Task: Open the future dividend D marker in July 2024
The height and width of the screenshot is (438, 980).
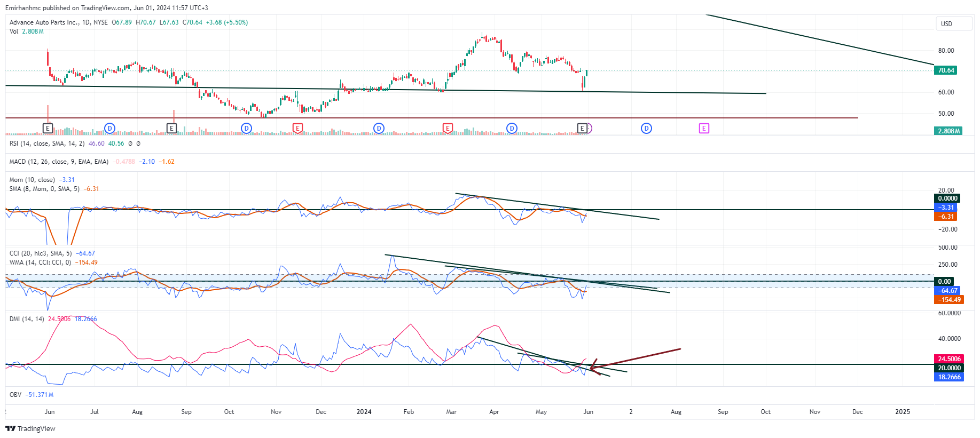Action: click(646, 128)
